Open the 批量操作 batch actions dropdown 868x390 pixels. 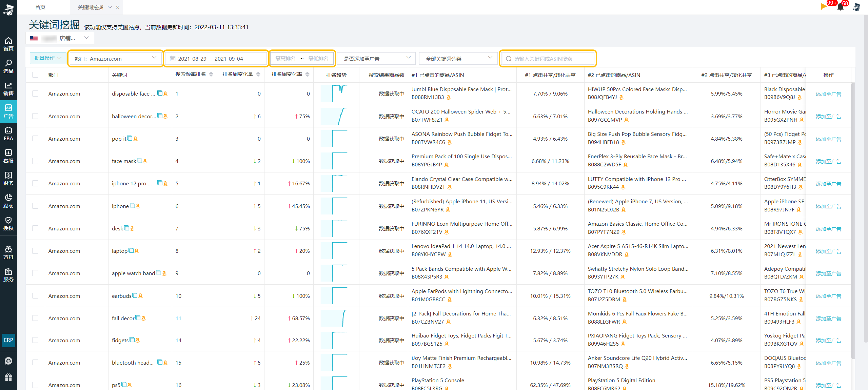pyautogui.click(x=48, y=58)
